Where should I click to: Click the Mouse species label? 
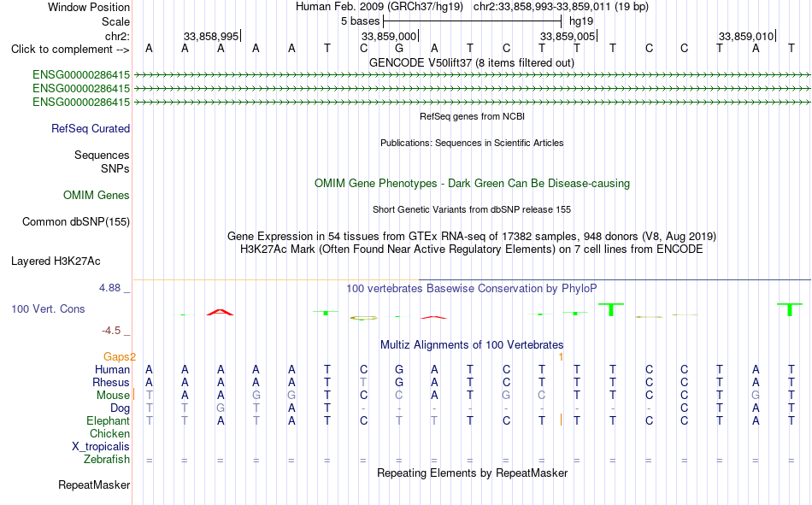tap(113, 395)
